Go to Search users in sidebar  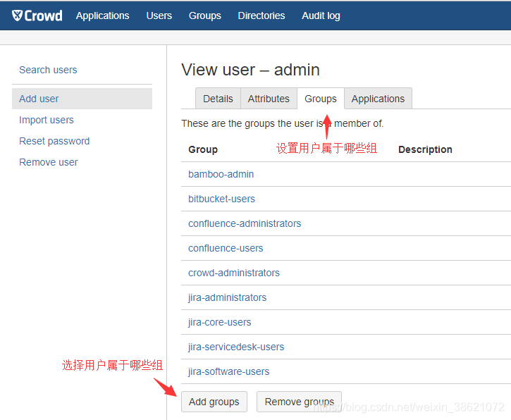point(48,70)
